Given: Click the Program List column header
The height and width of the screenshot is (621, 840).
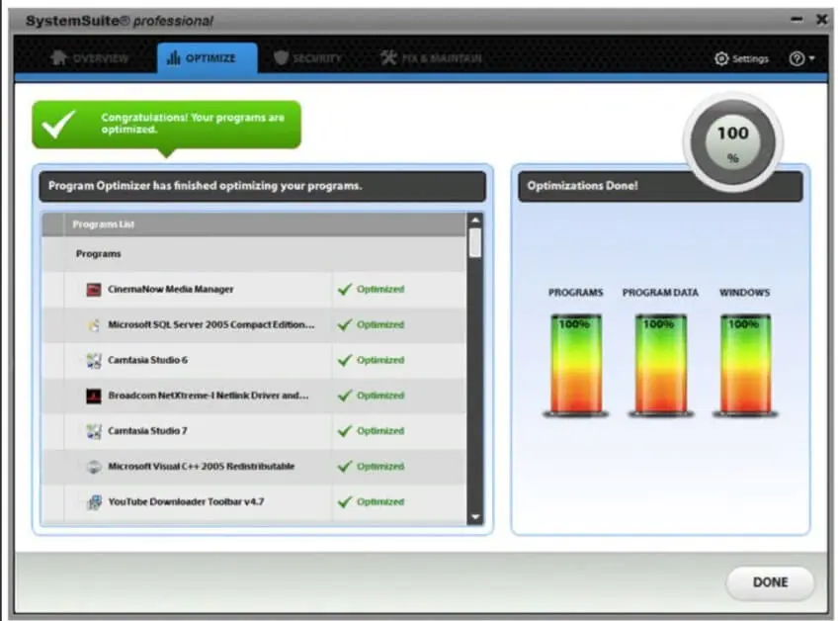Looking at the screenshot, I should (254, 224).
